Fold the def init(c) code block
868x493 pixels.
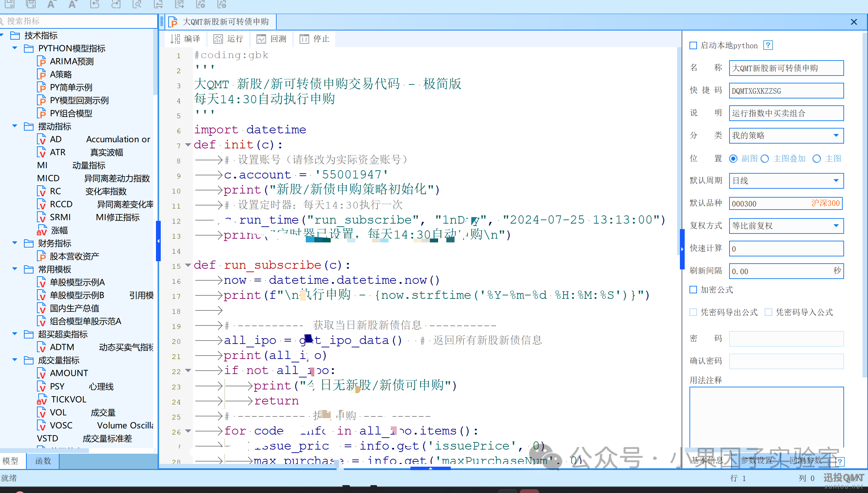[x=188, y=145]
